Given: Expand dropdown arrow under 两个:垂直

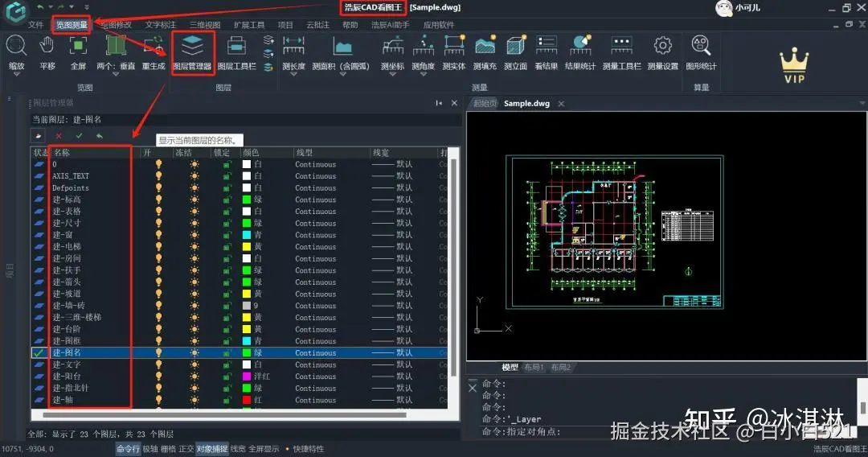Looking at the screenshot, I should point(116,74).
